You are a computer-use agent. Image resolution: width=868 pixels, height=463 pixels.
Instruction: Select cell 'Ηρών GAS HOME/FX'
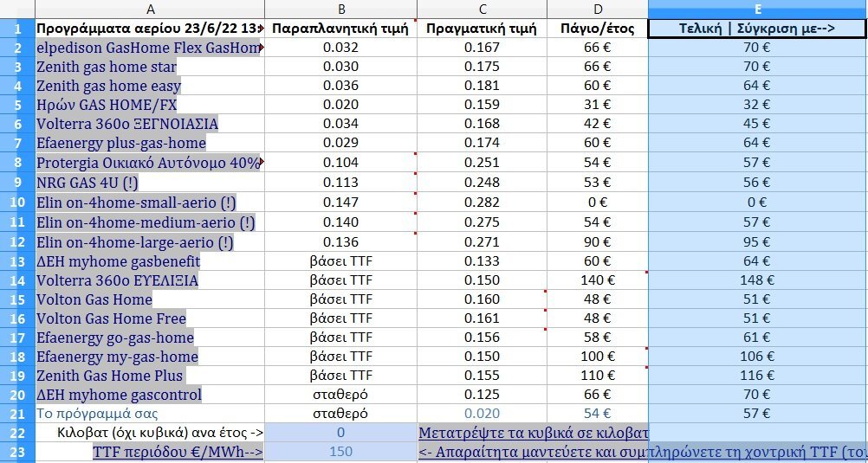coord(150,105)
